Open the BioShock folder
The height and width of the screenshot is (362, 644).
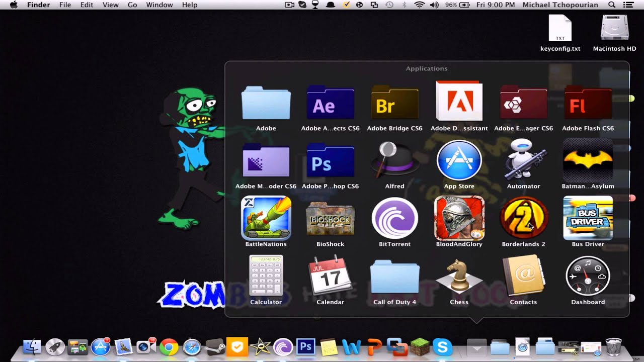tap(330, 219)
